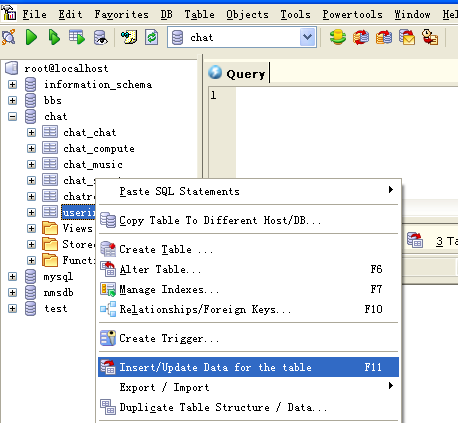458x424 pixels.
Task: Select Relationships/Foreign Keys entry
Action: click(248, 309)
